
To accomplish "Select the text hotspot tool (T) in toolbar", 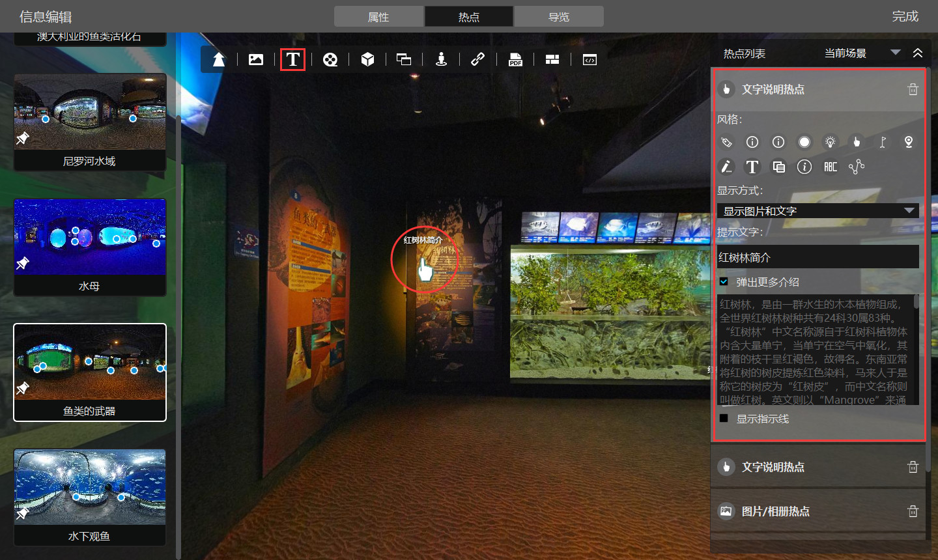I will coord(293,59).
